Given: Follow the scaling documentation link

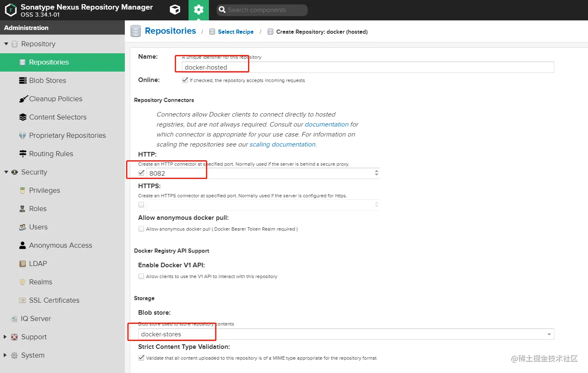Looking at the screenshot, I should click(283, 144).
